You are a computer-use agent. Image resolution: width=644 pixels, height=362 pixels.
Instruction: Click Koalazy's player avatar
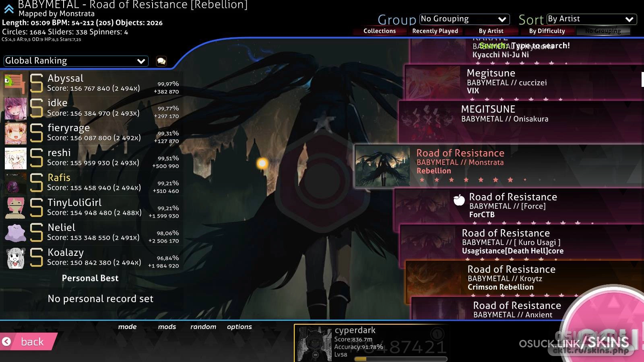click(15, 258)
